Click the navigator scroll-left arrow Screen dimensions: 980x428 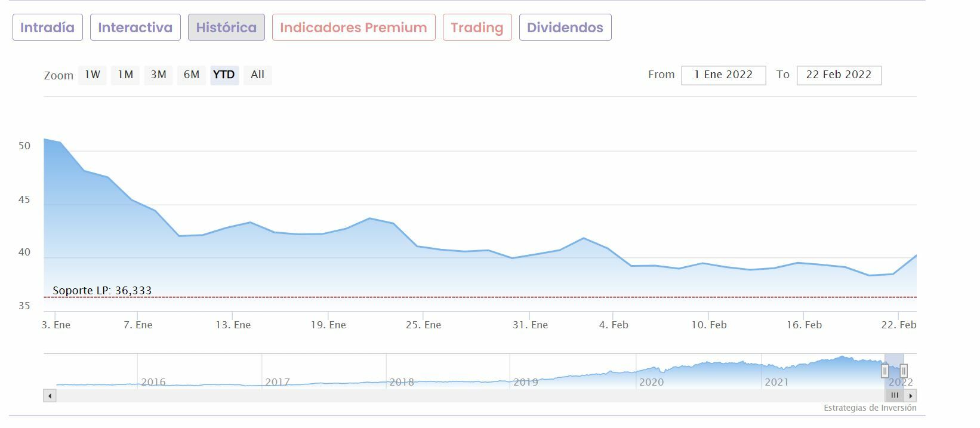[x=50, y=396]
